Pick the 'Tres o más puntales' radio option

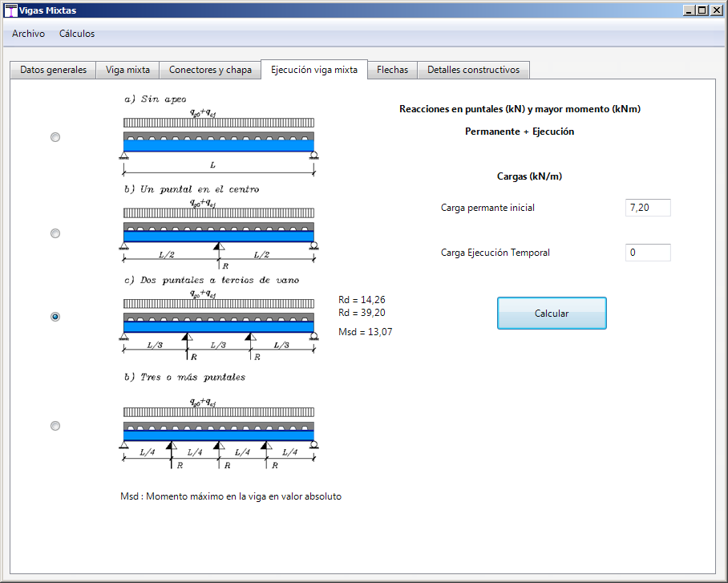click(x=55, y=426)
